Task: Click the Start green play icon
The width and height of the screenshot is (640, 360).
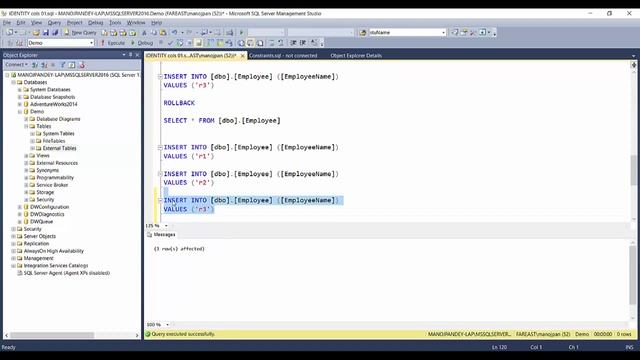Action: [x=241, y=32]
